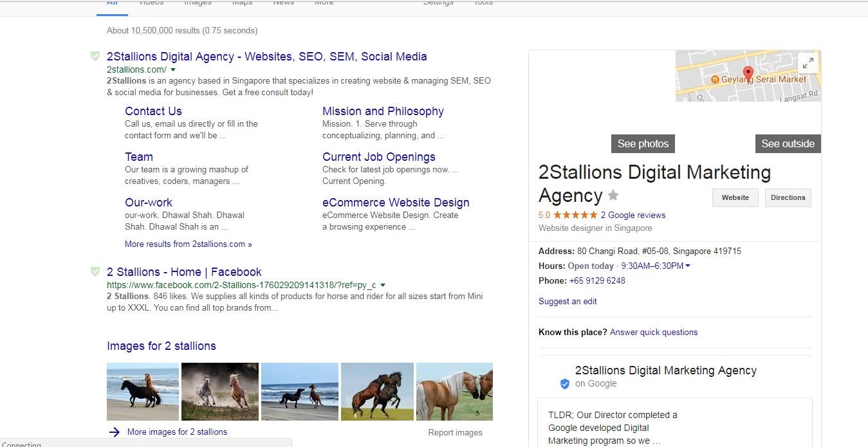Click the See photos button

tap(643, 143)
